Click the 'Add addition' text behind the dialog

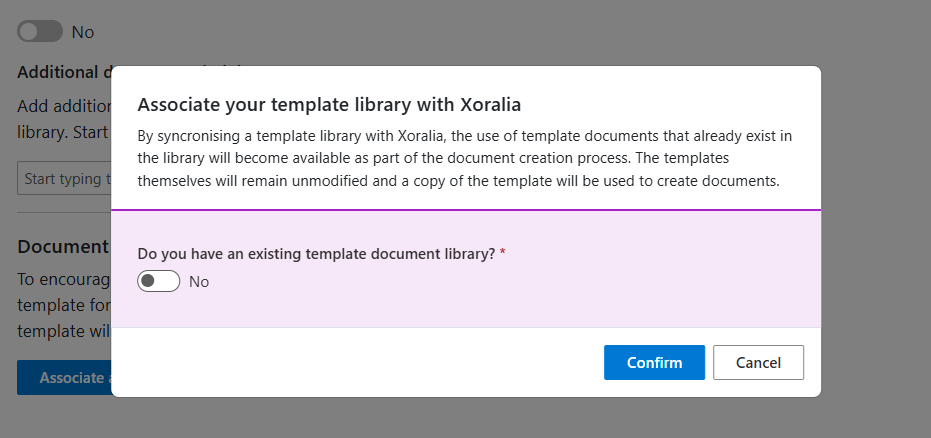tap(64, 106)
